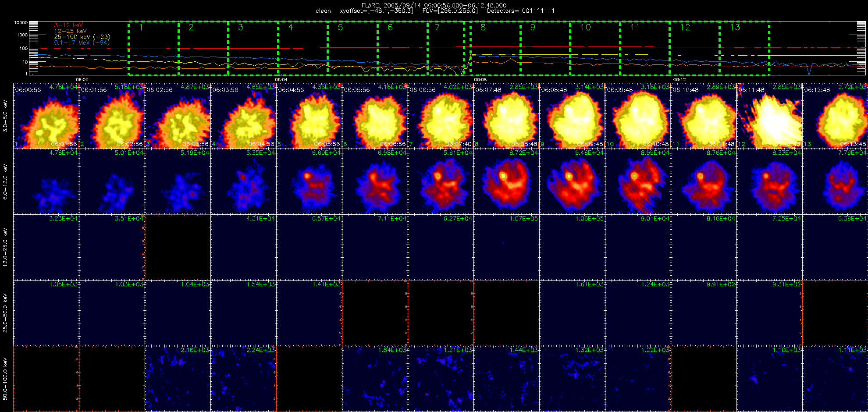Choose interval 12 on the light curve
Screen dimensions: 868x412
695,48
